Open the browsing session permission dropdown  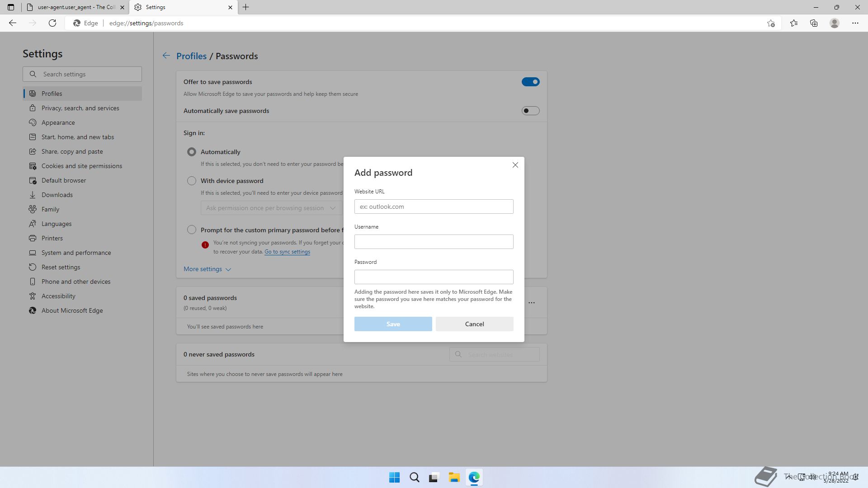coord(271,208)
